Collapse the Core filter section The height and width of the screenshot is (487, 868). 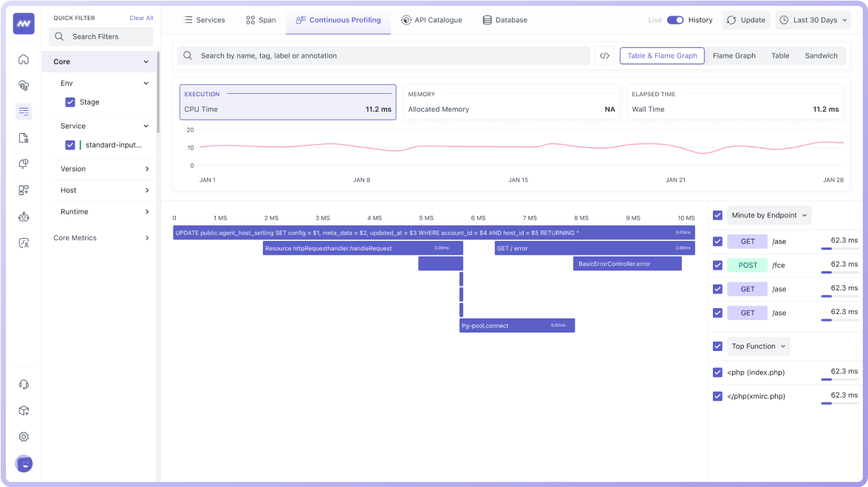[146, 61]
